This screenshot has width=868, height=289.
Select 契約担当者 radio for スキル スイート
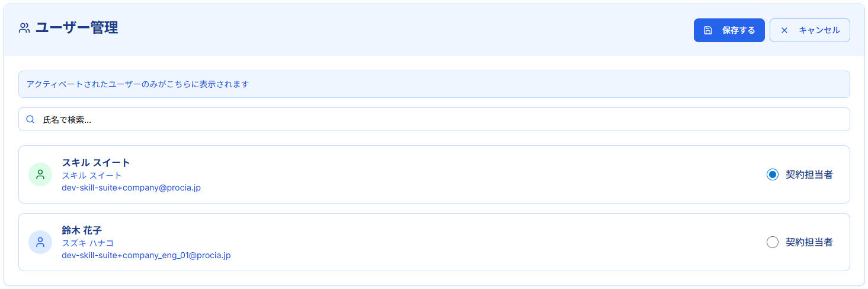[x=772, y=174]
